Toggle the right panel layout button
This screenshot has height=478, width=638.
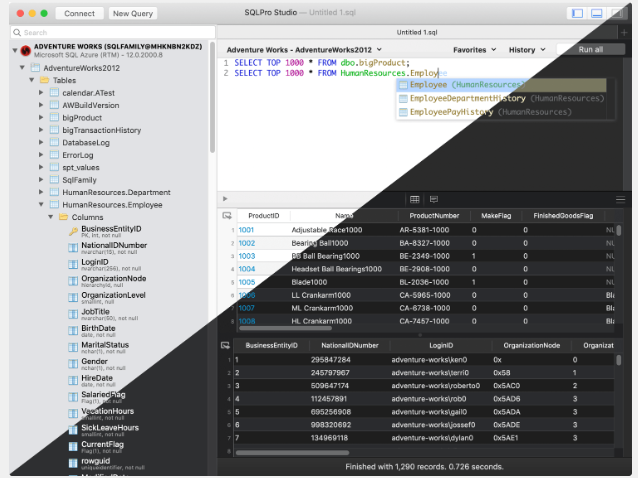tap(618, 13)
